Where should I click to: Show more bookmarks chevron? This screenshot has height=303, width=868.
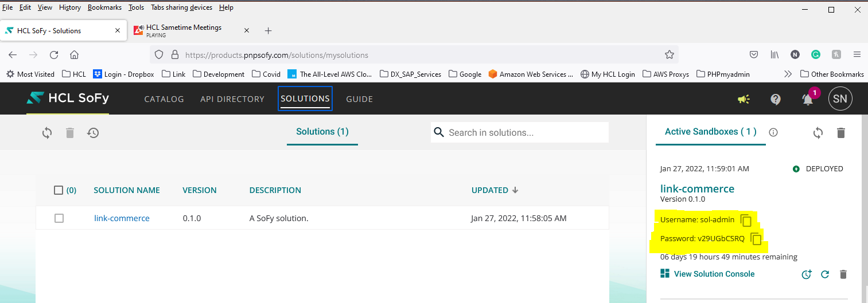[788, 74]
